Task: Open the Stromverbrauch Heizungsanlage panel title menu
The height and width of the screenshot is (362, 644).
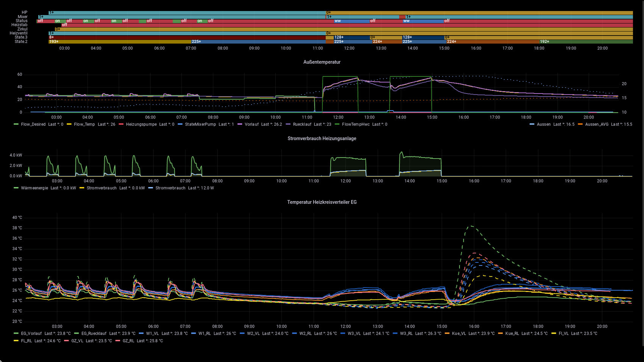Action: click(322, 139)
